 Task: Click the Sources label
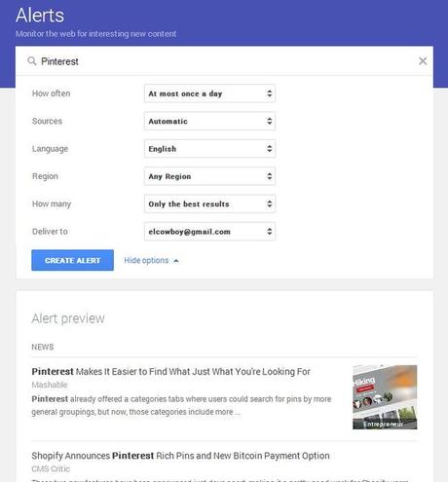pyautogui.click(x=47, y=121)
